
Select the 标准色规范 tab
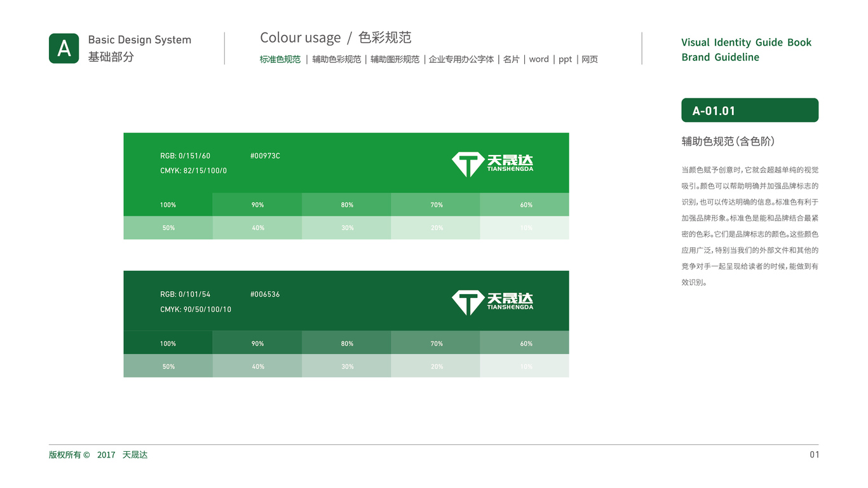[x=280, y=59]
